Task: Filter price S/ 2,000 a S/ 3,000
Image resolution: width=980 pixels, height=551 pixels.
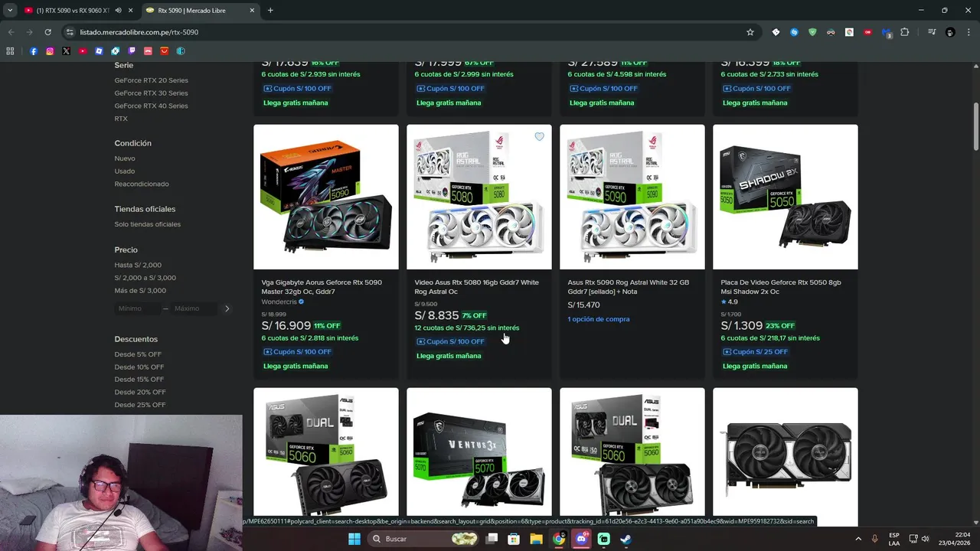Action: click(145, 278)
